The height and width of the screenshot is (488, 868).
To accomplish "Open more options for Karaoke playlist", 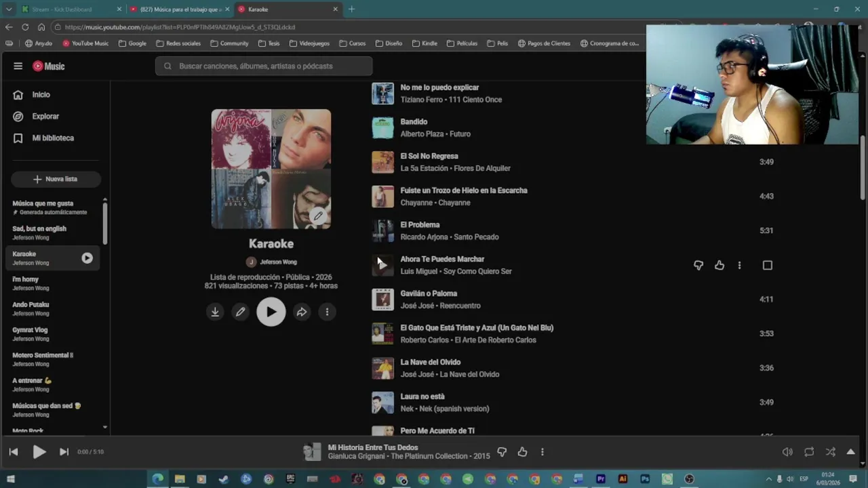I will (x=327, y=312).
